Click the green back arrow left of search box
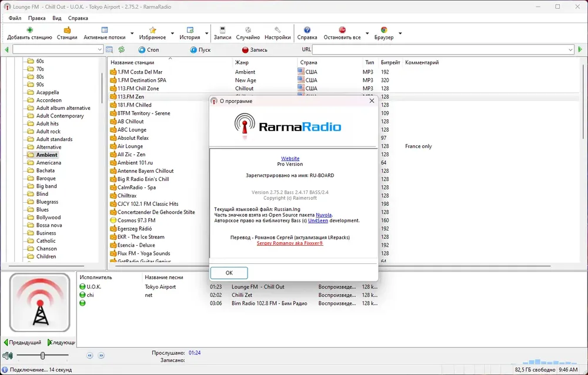The width and height of the screenshot is (588, 375). point(6,49)
